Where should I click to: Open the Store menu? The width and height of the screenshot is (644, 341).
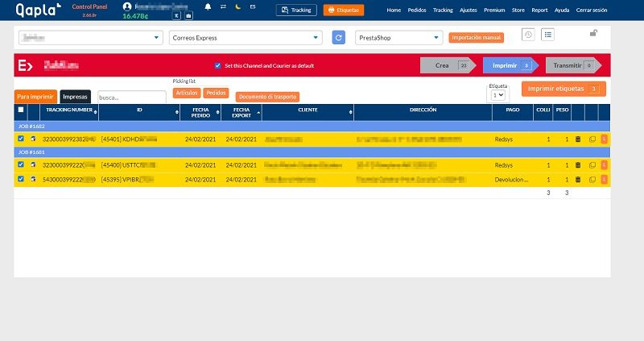pyautogui.click(x=518, y=10)
